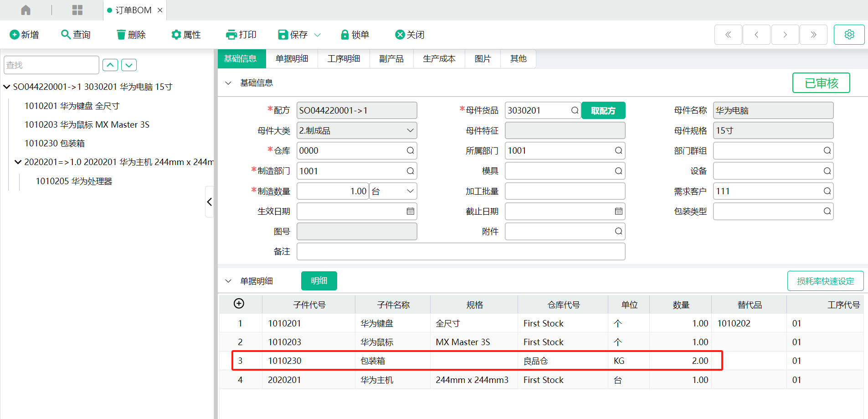This screenshot has height=419, width=868.
Task: Add a row with the plus icon
Action: point(239,304)
